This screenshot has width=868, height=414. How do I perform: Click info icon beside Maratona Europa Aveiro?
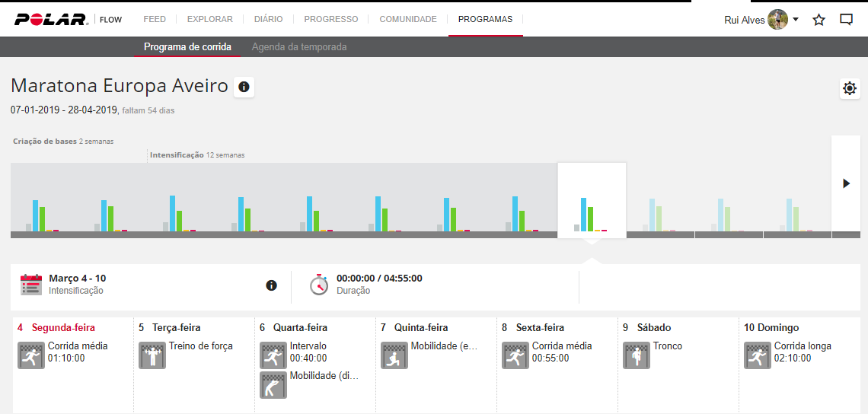(x=244, y=88)
